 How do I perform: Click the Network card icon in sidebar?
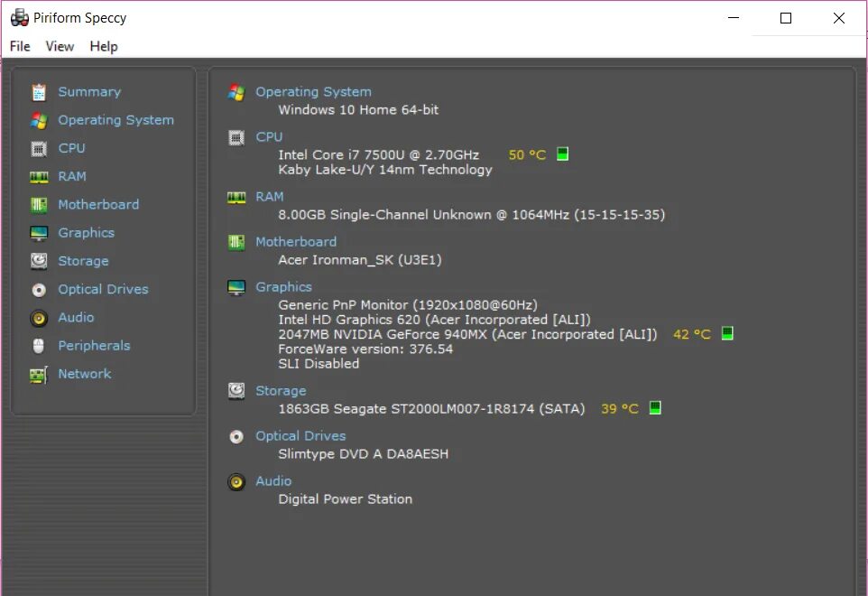point(39,375)
